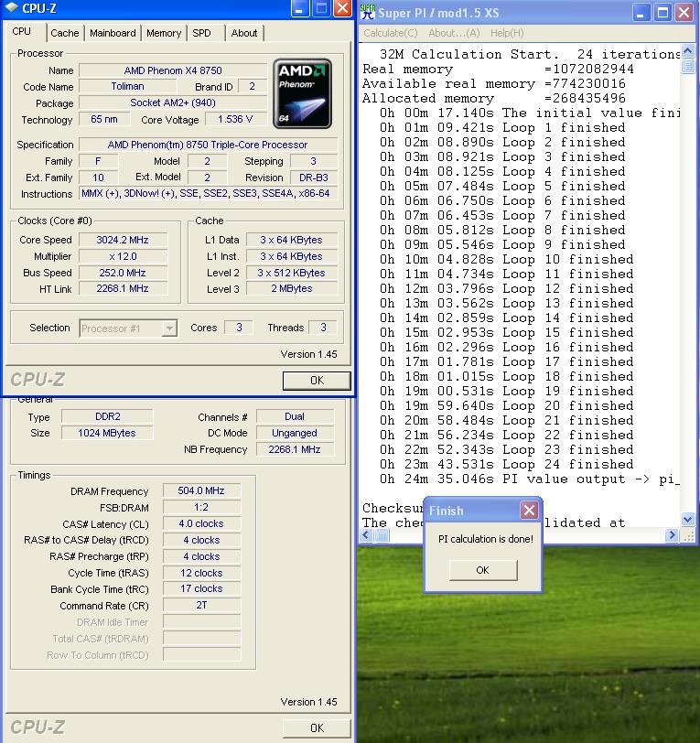Minimize the CPU-Z window
700x743 pixels.
(299, 8)
